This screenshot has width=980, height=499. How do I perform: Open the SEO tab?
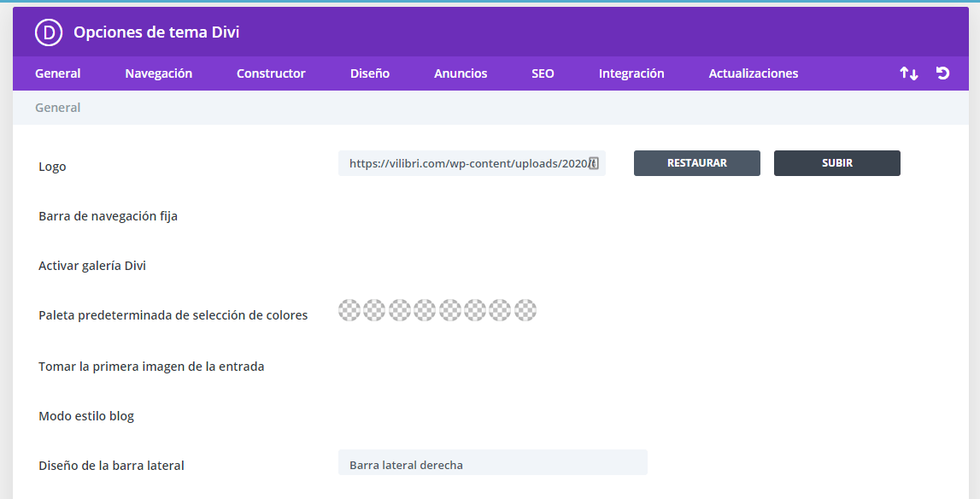(543, 73)
